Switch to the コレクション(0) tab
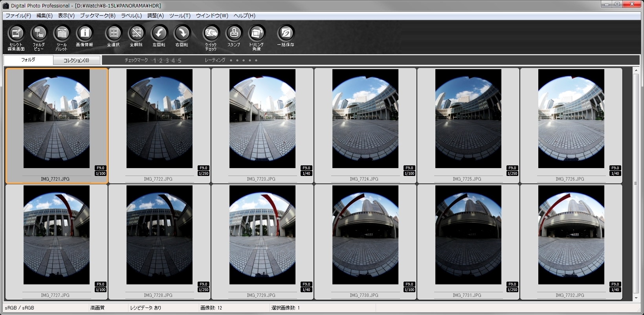 pyautogui.click(x=77, y=60)
